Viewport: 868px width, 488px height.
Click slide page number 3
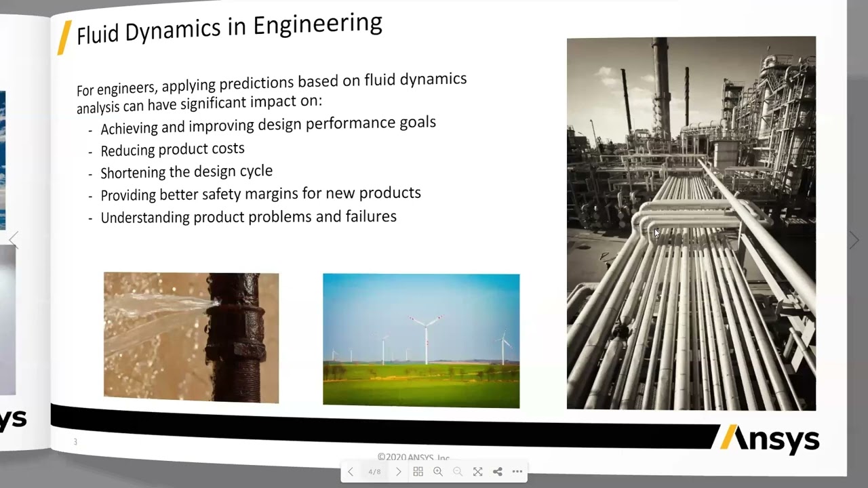coord(75,442)
